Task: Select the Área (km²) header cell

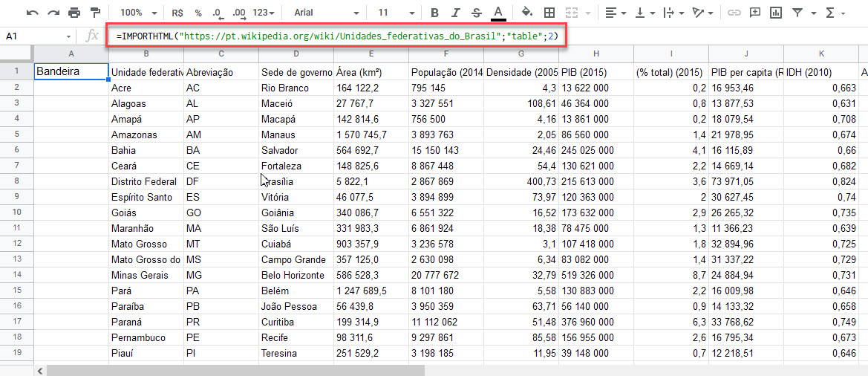Action: coord(371,72)
